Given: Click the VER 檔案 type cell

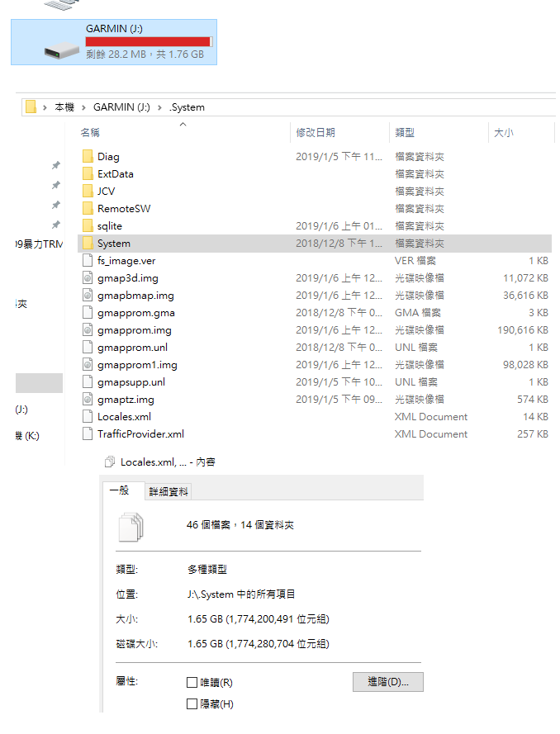Looking at the screenshot, I should (415, 260).
